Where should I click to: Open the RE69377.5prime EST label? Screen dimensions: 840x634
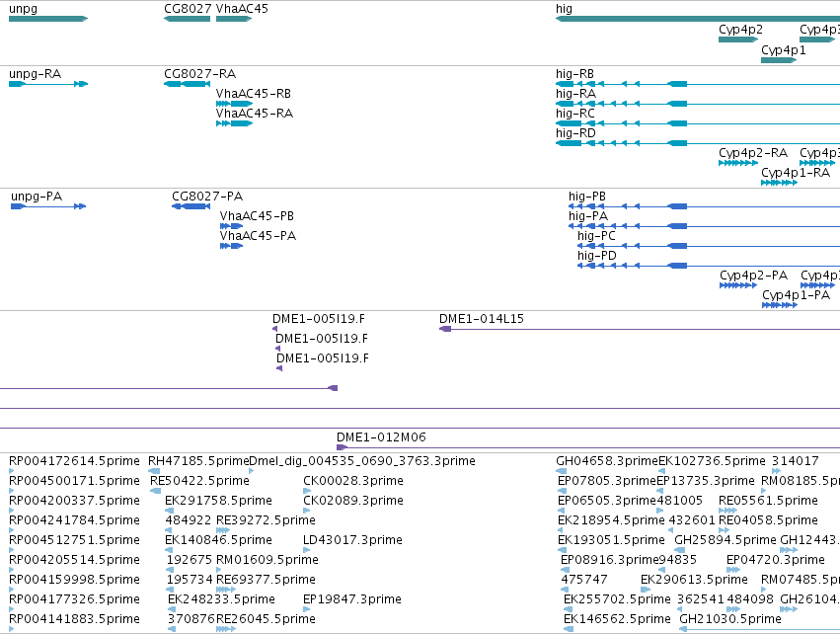(x=266, y=581)
